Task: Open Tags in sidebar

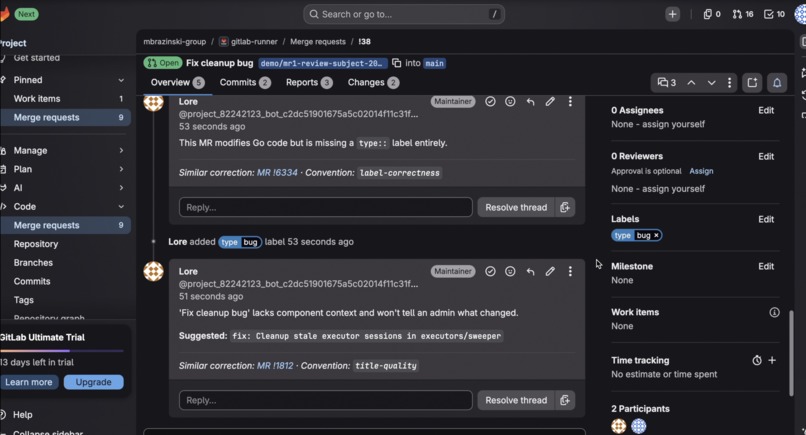Action: (65, 300)
